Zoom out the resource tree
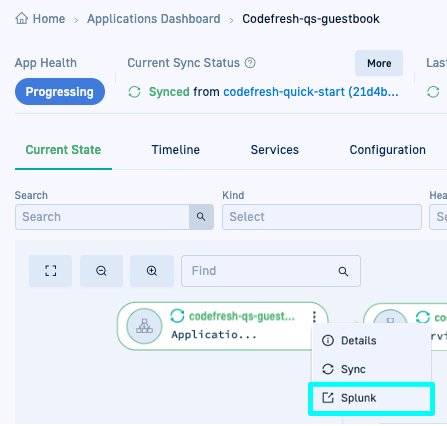Viewport: 447px width, 426px height. tap(101, 271)
